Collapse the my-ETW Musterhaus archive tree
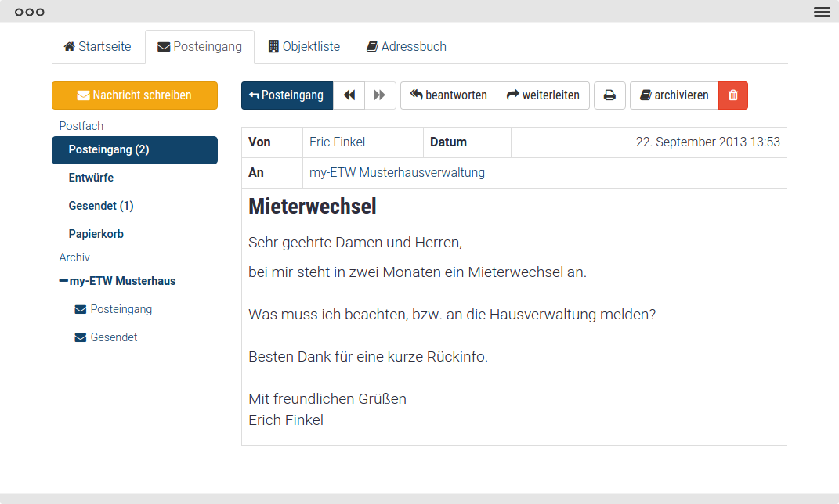Viewport: 839px width, 504px height. coord(63,281)
